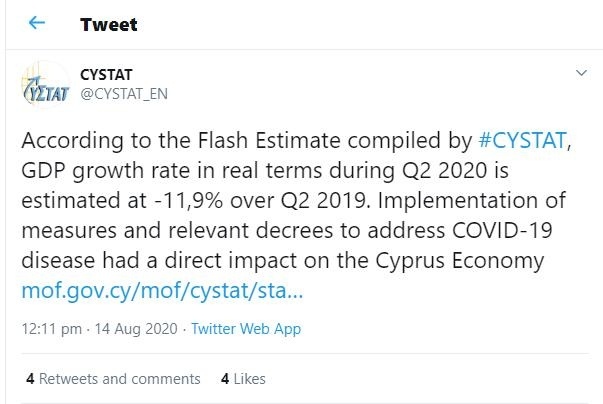The height and width of the screenshot is (404, 603).
Task: View the 4 Likes list
Action: click(x=243, y=379)
